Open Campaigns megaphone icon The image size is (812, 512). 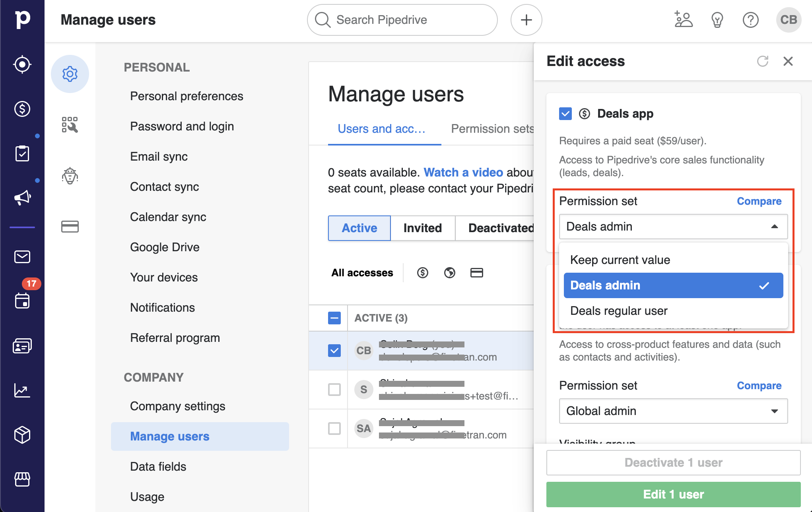(x=22, y=198)
